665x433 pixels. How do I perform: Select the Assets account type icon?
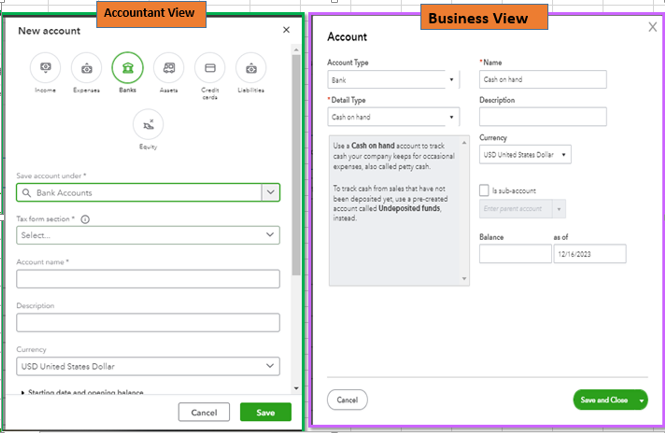(x=169, y=68)
